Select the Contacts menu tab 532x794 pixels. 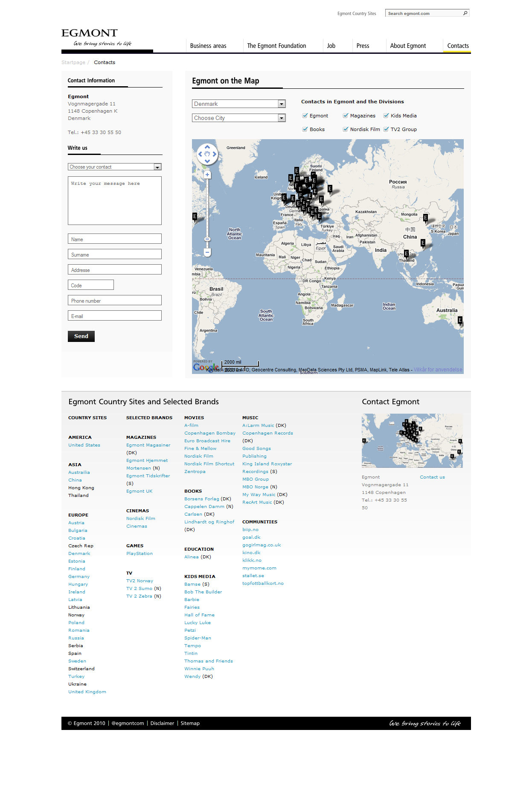coord(458,46)
